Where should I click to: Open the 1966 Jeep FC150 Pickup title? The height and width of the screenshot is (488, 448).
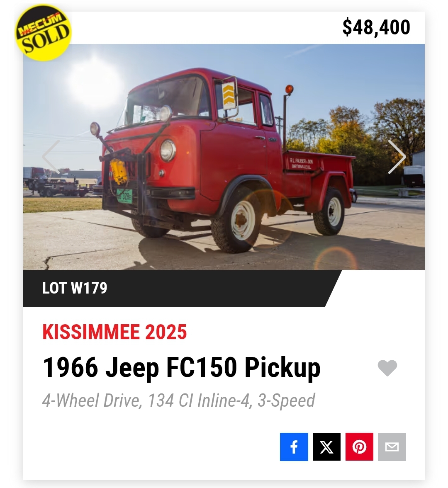[182, 368]
